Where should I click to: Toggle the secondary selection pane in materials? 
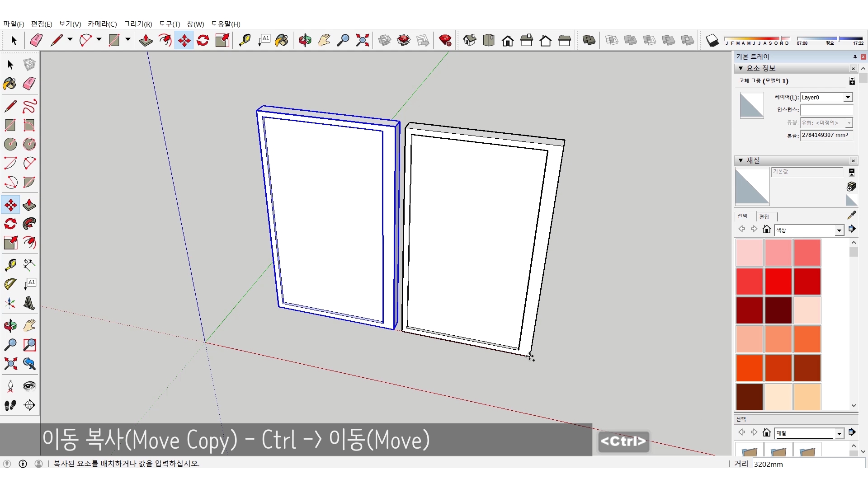pyautogui.click(x=851, y=172)
